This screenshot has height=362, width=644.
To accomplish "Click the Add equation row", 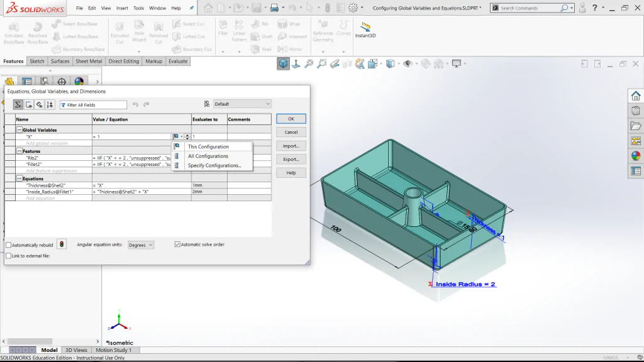I will coord(138,198).
